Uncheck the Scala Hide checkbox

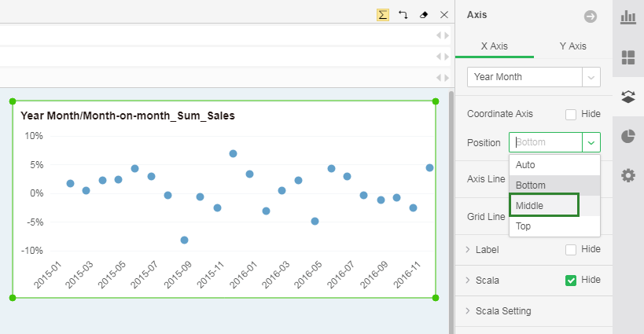(572, 281)
